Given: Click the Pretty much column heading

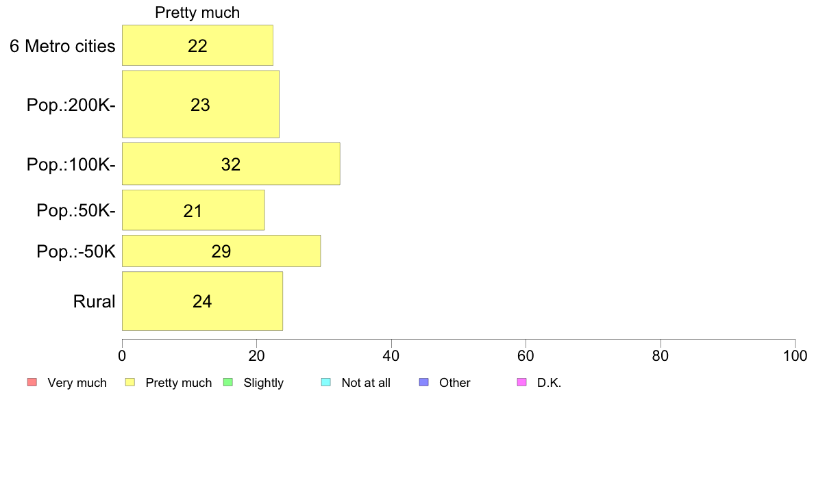Looking at the screenshot, I should click(197, 12).
